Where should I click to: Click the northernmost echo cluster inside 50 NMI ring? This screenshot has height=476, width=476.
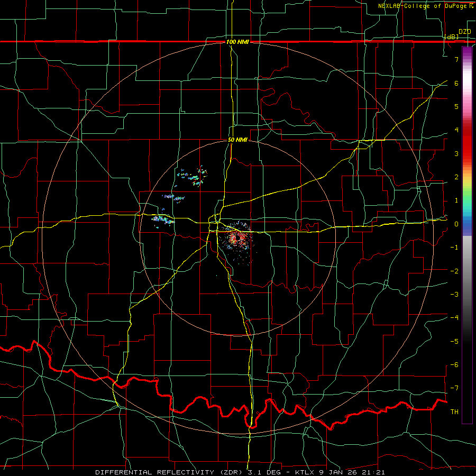(x=193, y=177)
